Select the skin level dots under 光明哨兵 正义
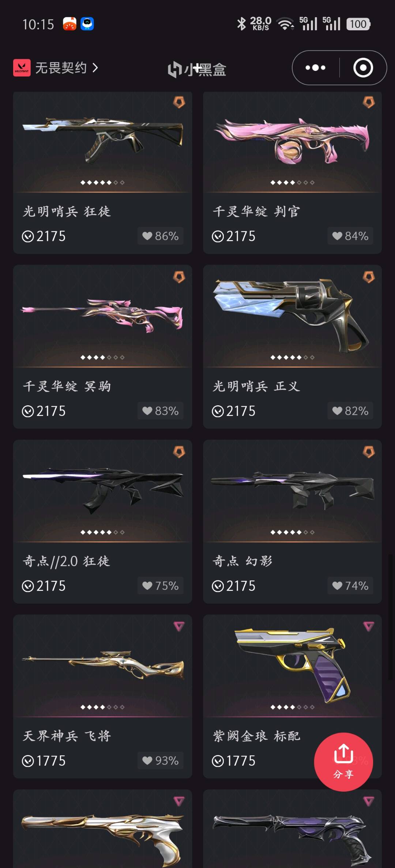Screen dimensions: 395x868 coord(292,357)
